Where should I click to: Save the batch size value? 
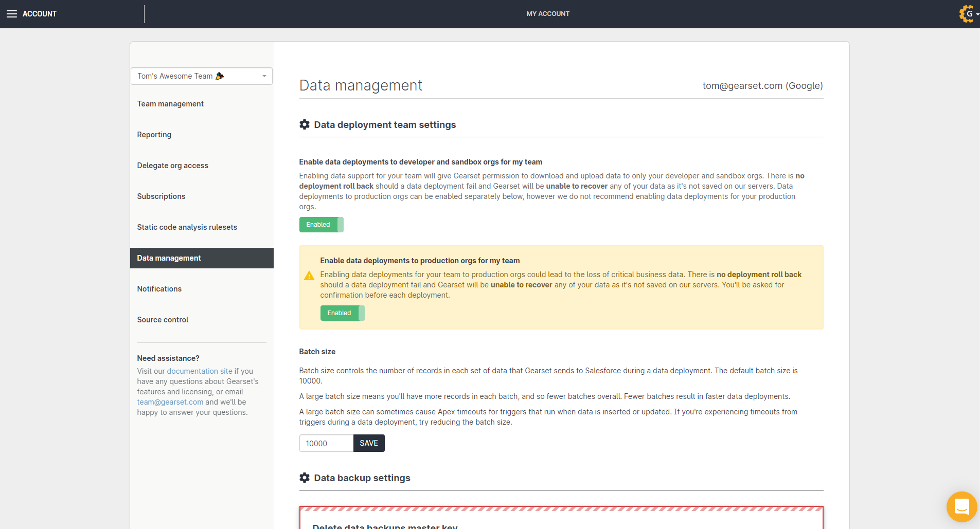(x=369, y=443)
